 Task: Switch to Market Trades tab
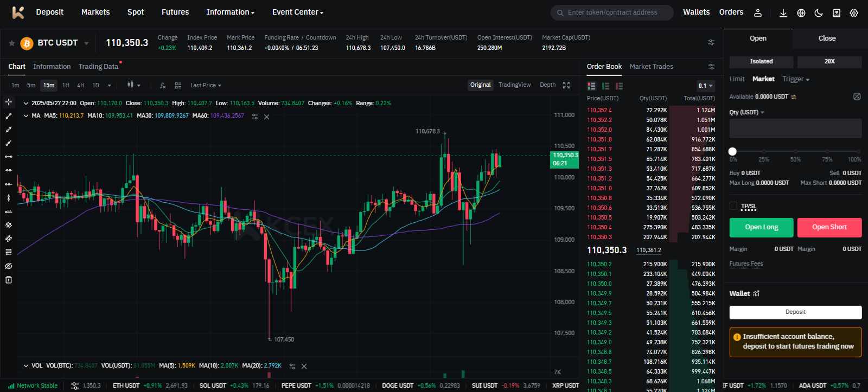[x=651, y=66]
